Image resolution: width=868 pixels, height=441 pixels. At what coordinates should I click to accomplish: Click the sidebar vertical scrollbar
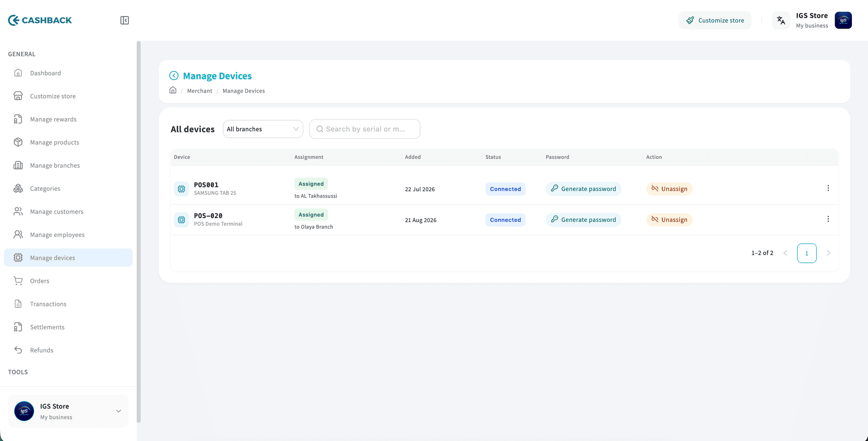pyautogui.click(x=139, y=232)
